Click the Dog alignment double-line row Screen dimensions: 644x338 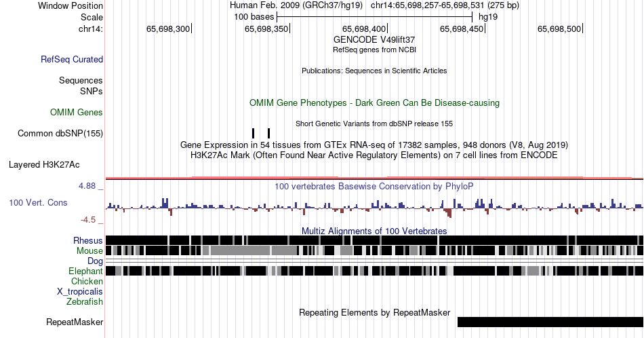point(374,261)
